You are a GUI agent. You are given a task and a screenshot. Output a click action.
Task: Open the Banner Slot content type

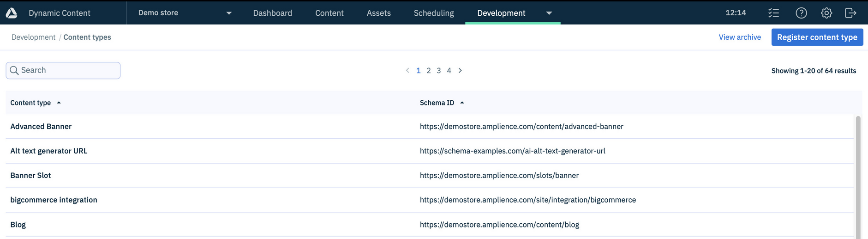pos(30,175)
